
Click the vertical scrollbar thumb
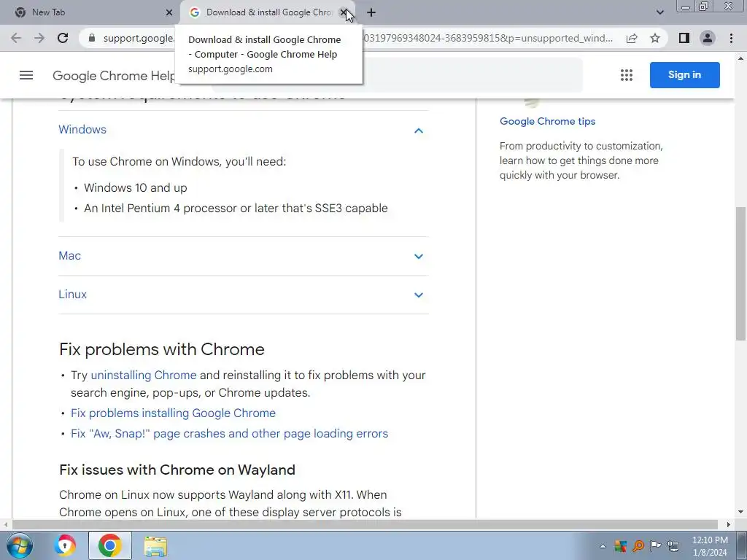(740, 274)
